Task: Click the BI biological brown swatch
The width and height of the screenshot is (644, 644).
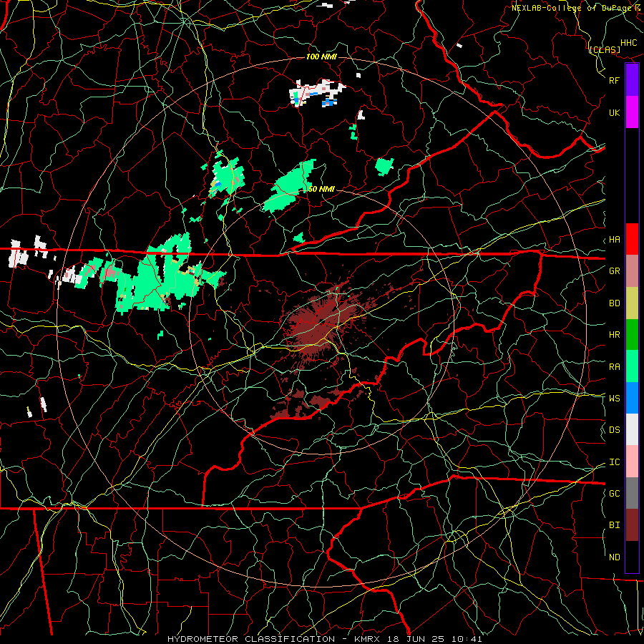Action: click(x=632, y=525)
